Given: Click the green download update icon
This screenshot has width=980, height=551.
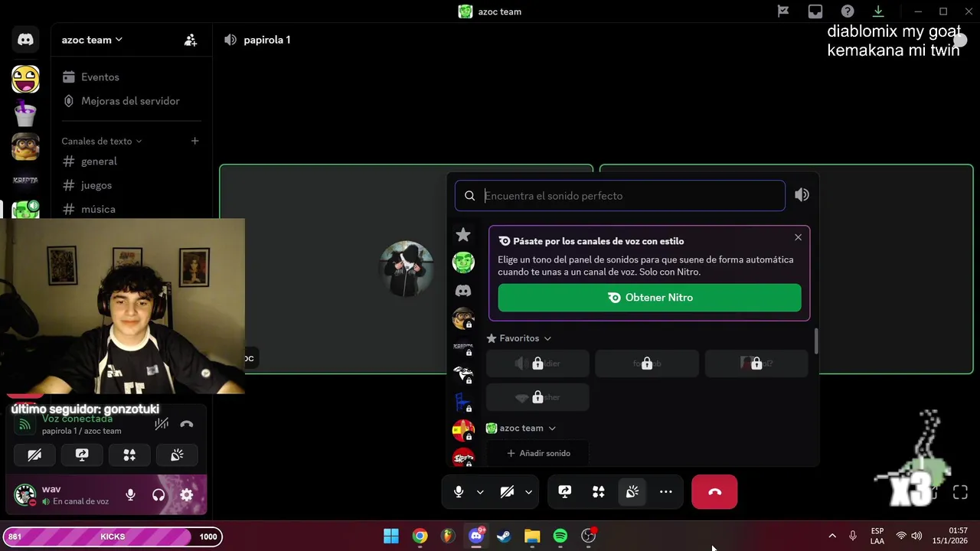Looking at the screenshot, I should click(x=878, y=11).
